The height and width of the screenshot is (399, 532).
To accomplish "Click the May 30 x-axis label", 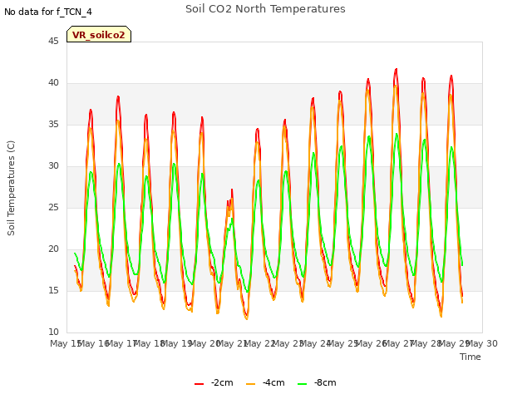I will [482, 343].
